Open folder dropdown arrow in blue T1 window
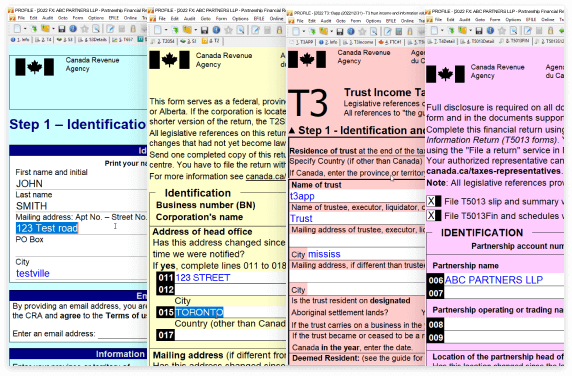The width and height of the screenshot is (572, 376). click(x=53, y=29)
